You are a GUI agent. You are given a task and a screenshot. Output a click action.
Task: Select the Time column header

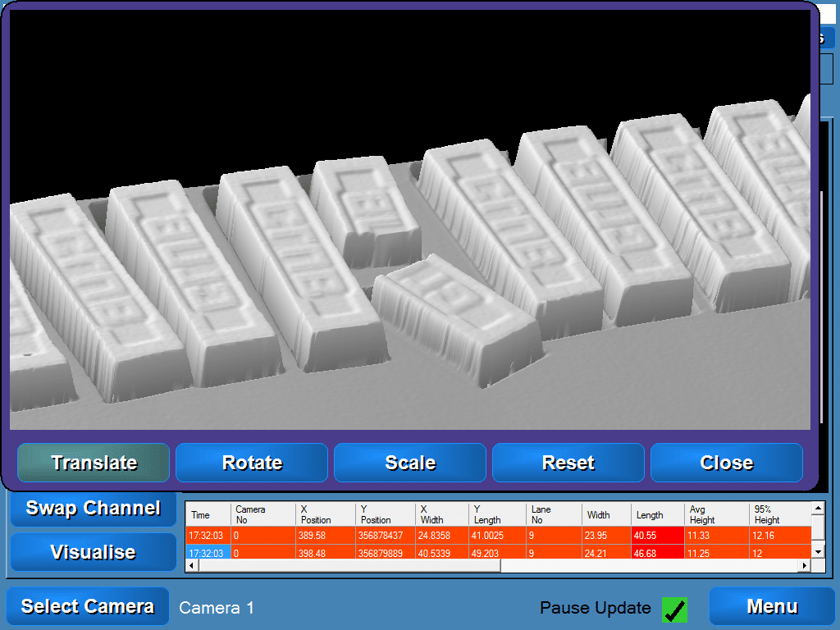(208, 515)
